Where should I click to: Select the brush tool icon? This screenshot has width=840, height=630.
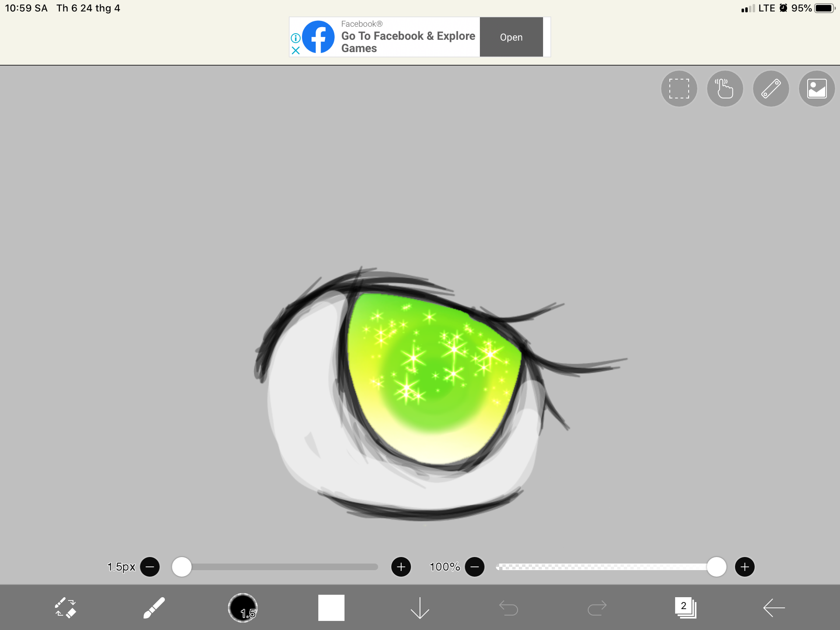154,608
